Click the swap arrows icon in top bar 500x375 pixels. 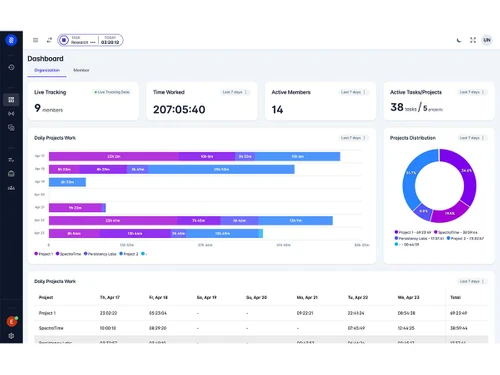click(49, 40)
